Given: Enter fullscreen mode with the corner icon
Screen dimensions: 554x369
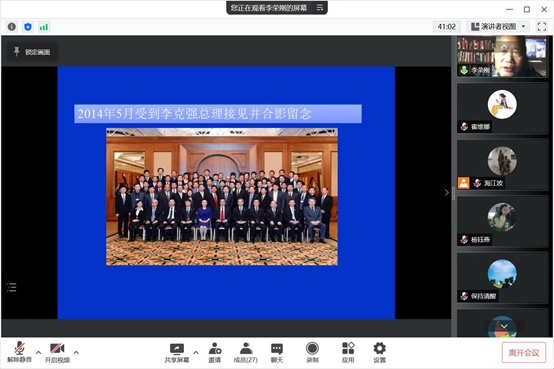Looking at the screenshot, I should [x=542, y=27].
